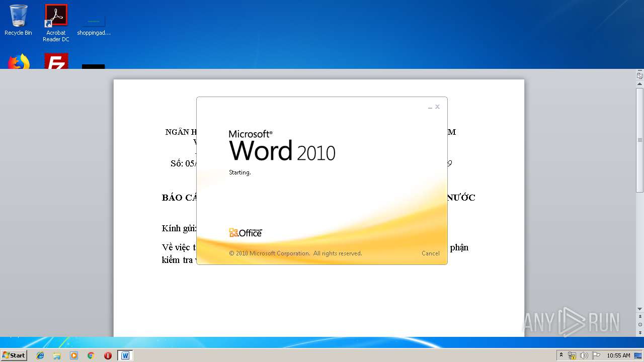Image resolution: width=644 pixels, height=362 pixels.
Task: Launch Opera browser from taskbar
Action: [x=108, y=355]
